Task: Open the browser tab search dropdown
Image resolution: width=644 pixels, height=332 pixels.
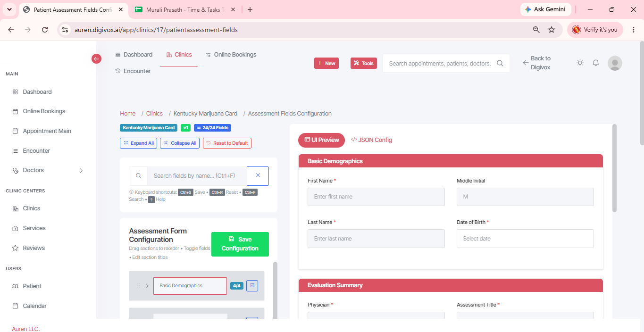Action: tap(9, 9)
